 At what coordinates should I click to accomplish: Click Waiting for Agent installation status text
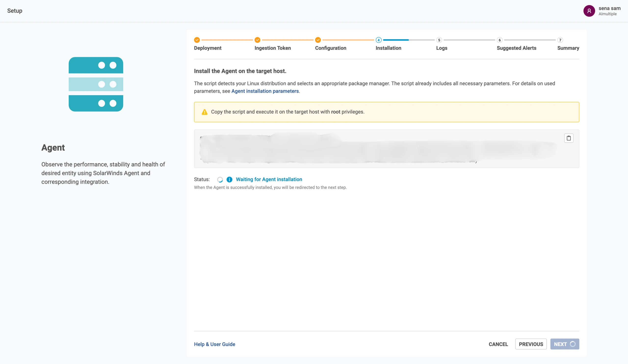269,179
